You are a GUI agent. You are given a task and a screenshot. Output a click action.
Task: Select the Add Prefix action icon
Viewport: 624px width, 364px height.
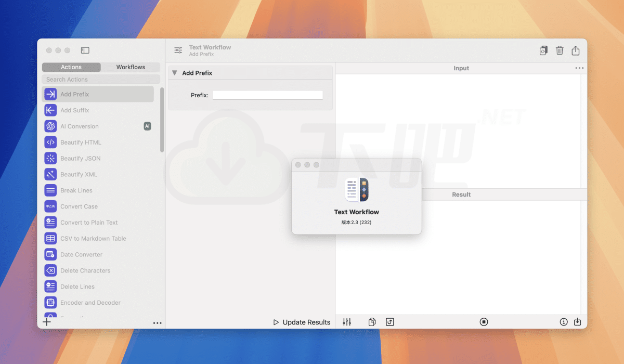[50, 94]
